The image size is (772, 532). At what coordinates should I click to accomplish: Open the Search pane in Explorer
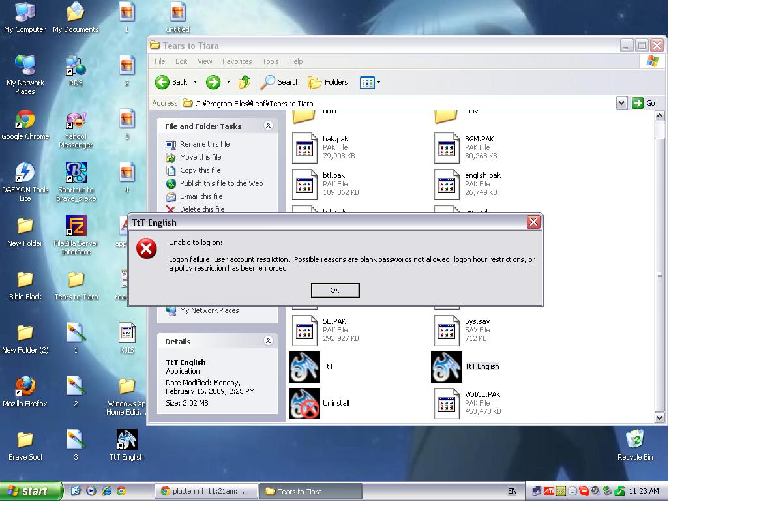click(x=280, y=82)
